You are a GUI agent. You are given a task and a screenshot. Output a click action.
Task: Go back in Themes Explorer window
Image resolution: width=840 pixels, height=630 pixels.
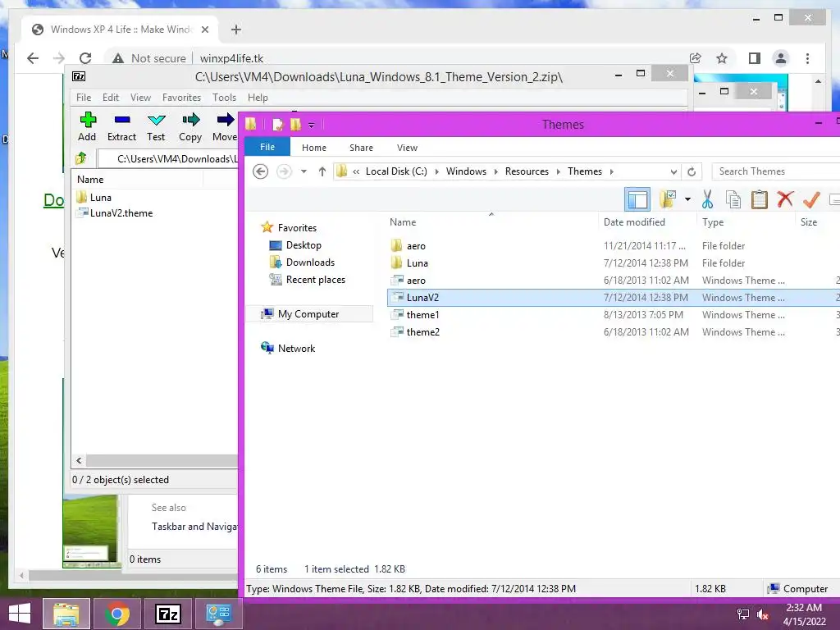(260, 171)
